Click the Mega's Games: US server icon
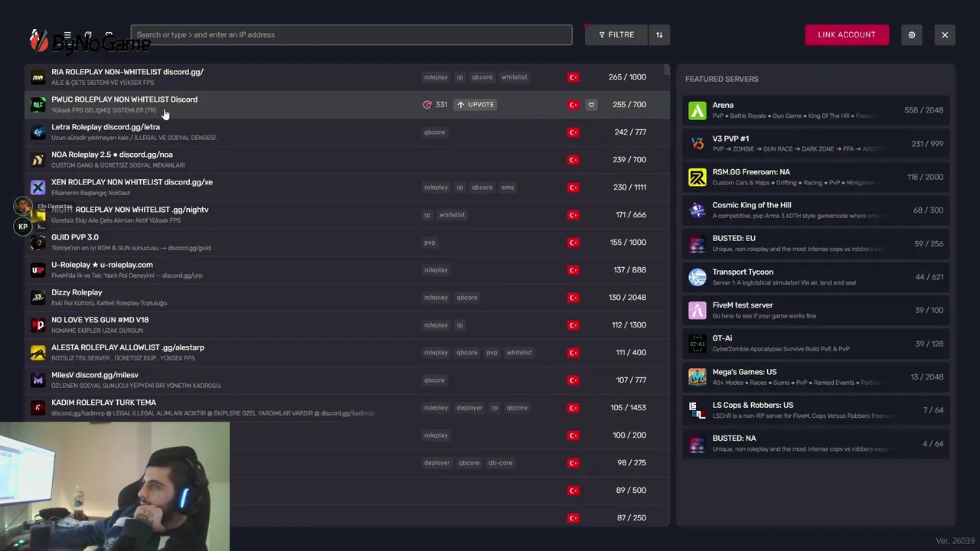Viewport: 980px width, 551px height. (x=697, y=377)
